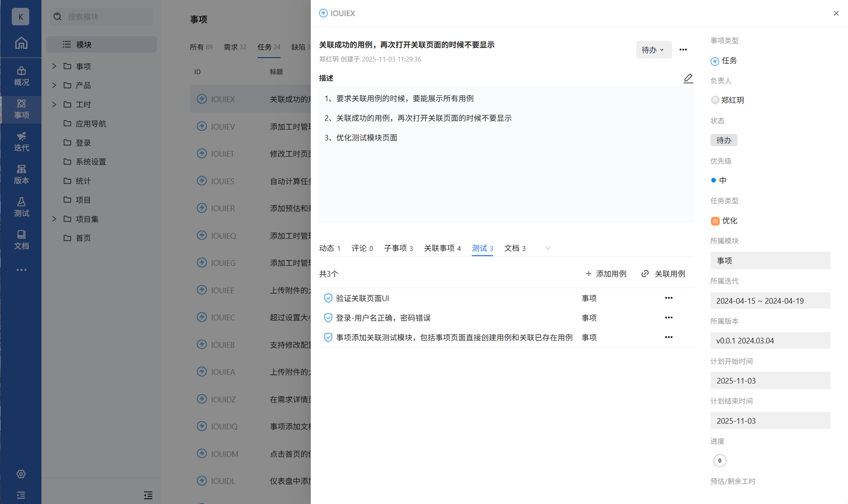Viewport: 848px width, 504px height.
Task: Expand the 项目集 folder in tree
Action: tap(54, 219)
